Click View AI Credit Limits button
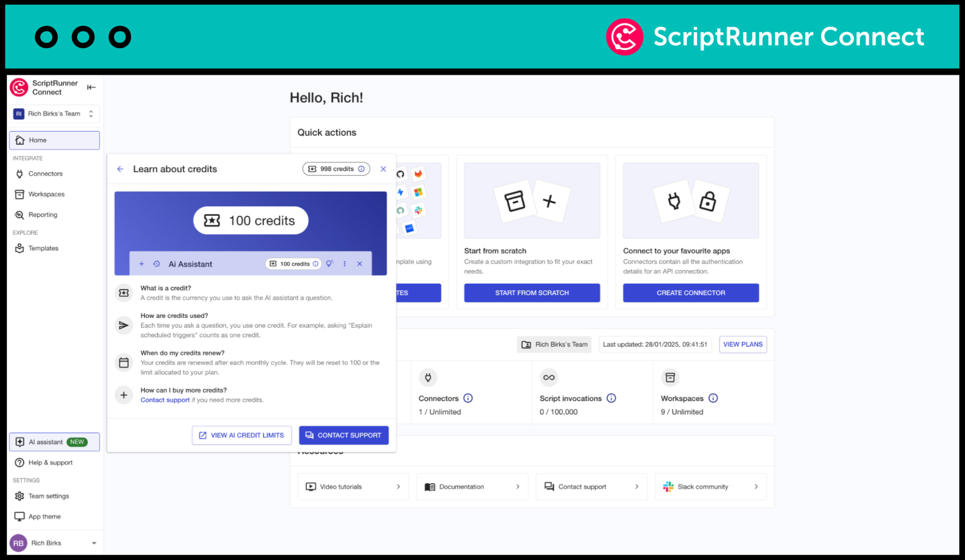Screen dimensions: 965x560 (242, 435)
